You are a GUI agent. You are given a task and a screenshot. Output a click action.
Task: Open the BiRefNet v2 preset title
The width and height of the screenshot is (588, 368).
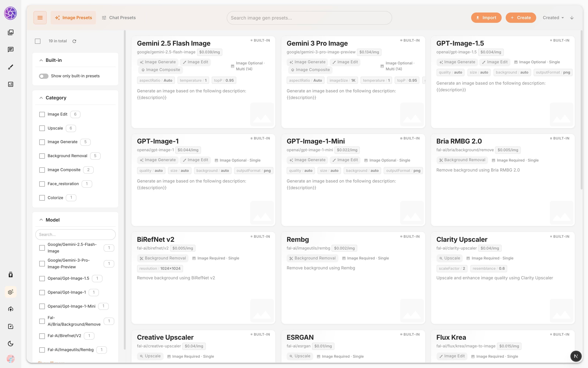[x=155, y=240]
